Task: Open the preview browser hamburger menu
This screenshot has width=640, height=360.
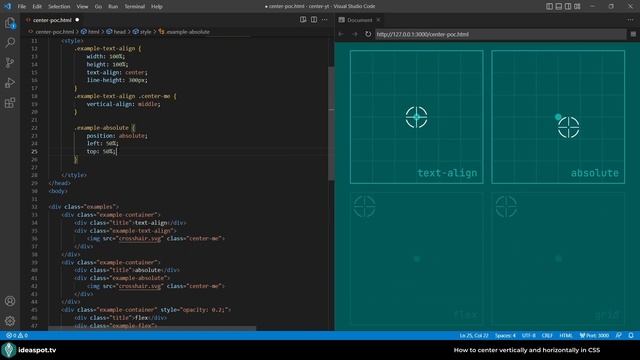Action: click(633, 34)
